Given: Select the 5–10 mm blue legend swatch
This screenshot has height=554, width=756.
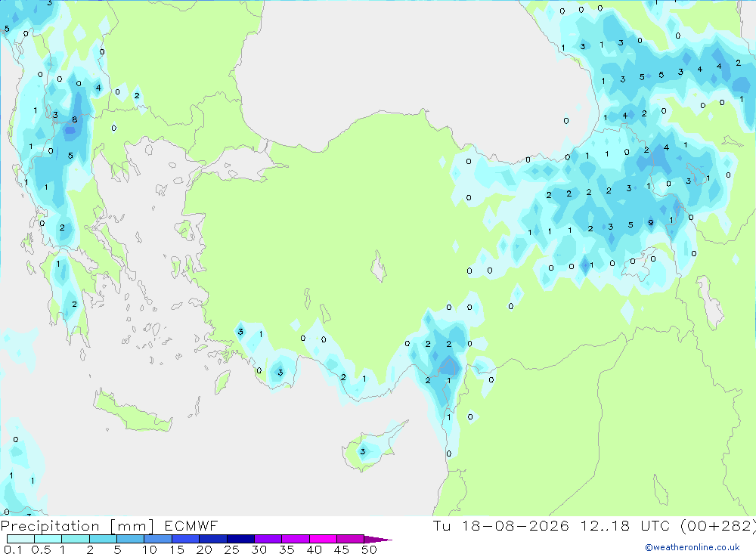Looking at the screenshot, I should pyautogui.click(x=131, y=539).
